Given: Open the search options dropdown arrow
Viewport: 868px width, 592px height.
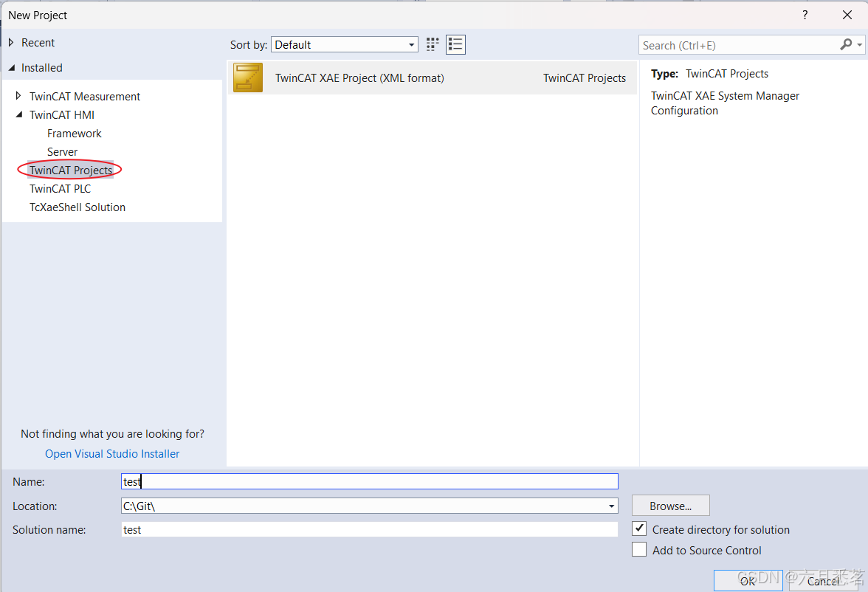Looking at the screenshot, I should [860, 45].
